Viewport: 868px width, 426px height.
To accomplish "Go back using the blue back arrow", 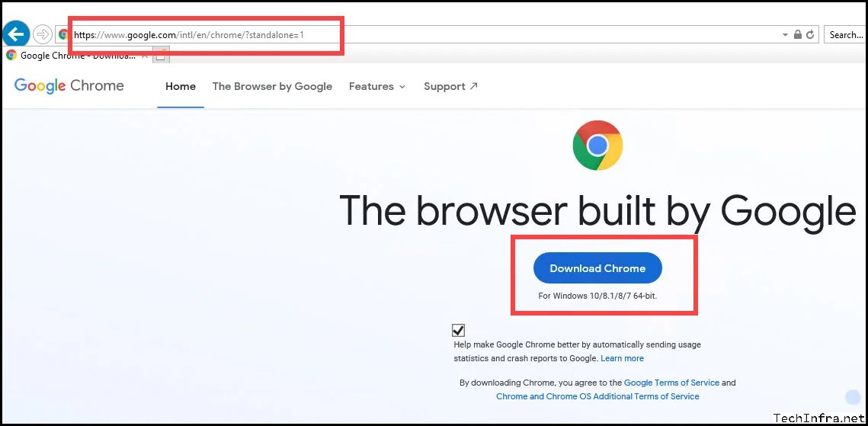I will [x=16, y=35].
